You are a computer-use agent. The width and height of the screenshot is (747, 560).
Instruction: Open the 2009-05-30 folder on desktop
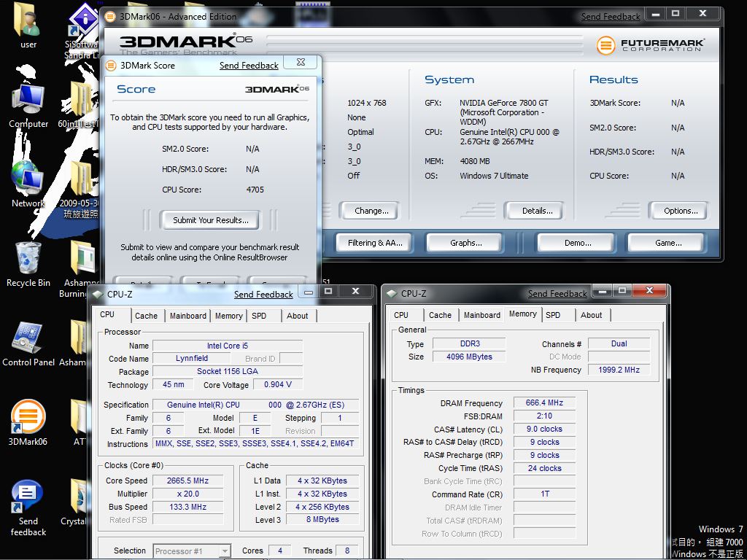tap(80, 190)
